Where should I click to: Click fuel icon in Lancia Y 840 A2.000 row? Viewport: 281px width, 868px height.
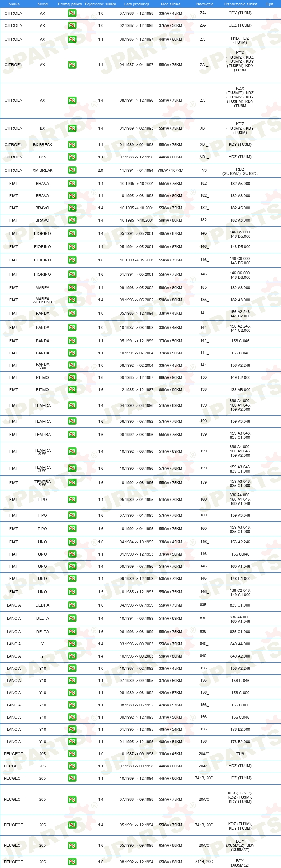(72, 656)
